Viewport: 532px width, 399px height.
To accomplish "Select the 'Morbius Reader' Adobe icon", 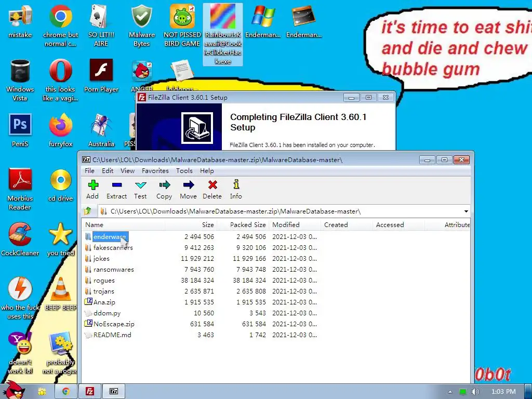I will point(20,189).
